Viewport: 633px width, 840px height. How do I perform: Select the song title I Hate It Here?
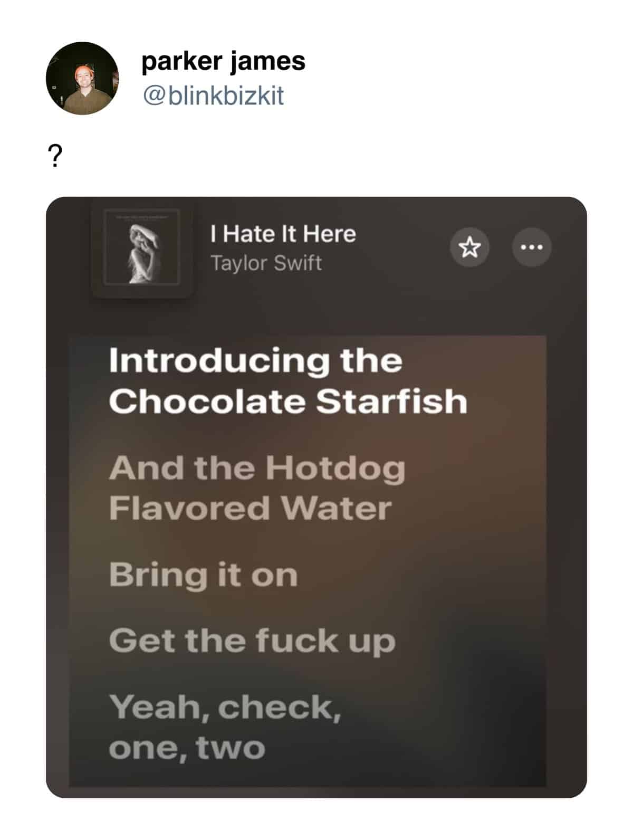coord(283,234)
